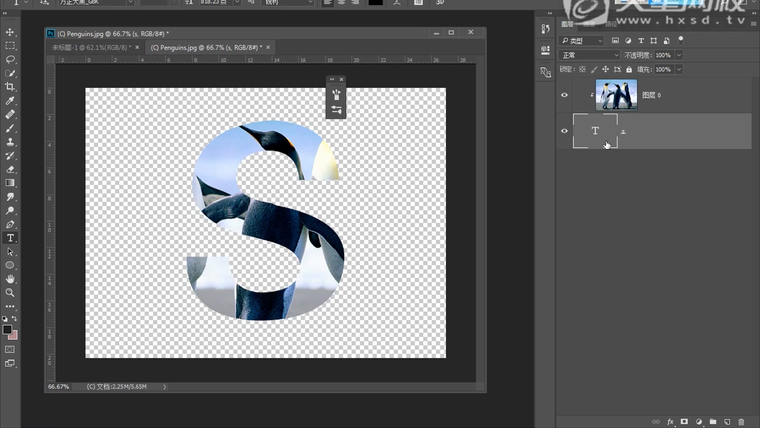Hide the penguin image layer 0
The width and height of the screenshot is (760, 428).
click(x=565, y=95)
